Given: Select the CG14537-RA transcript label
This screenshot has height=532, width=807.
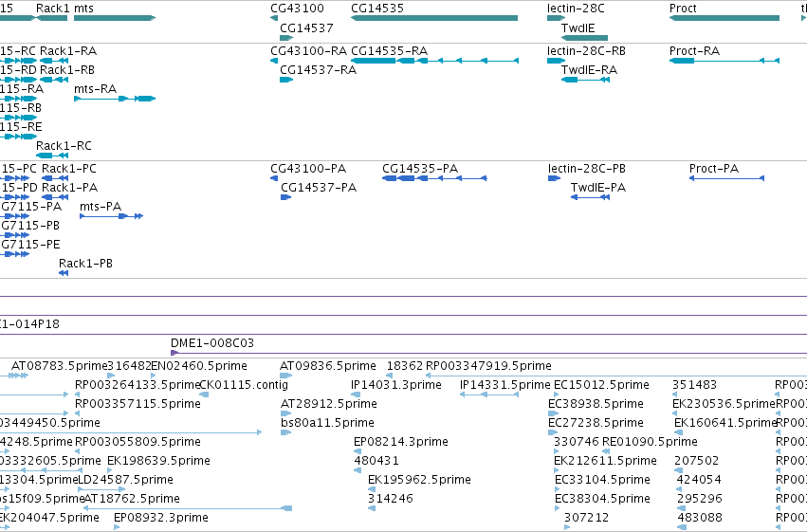Looking at the screenshot, I should [318, 69].
